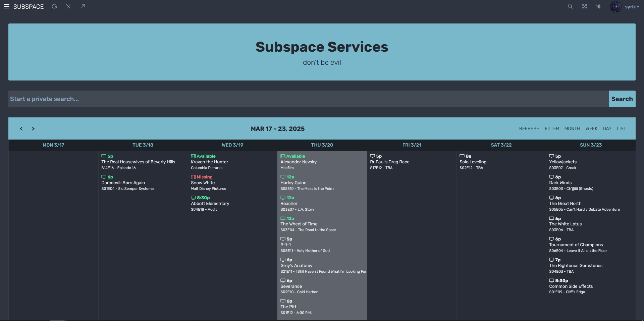This screenshot has width=644, height=321.
Task: Select the THU 3/20 day column header
Action: coord(322,145)
